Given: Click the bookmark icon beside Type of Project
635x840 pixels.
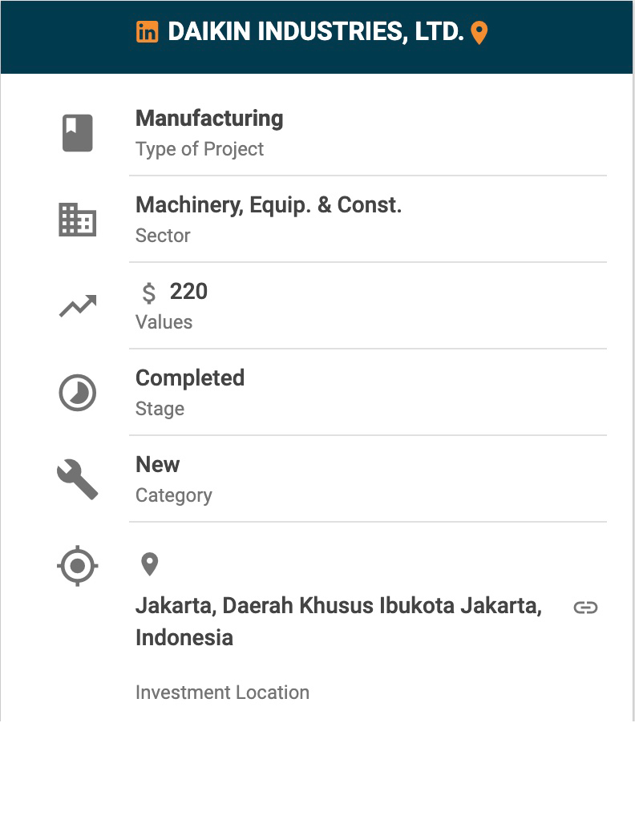Looking at the screenshot, I should 78,133.
